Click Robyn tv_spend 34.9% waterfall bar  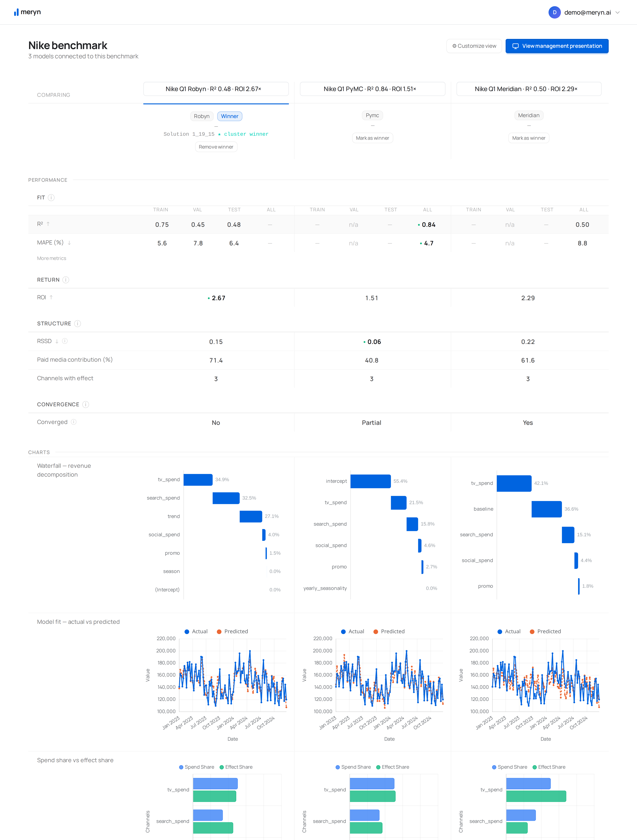[x=198, y=480]
